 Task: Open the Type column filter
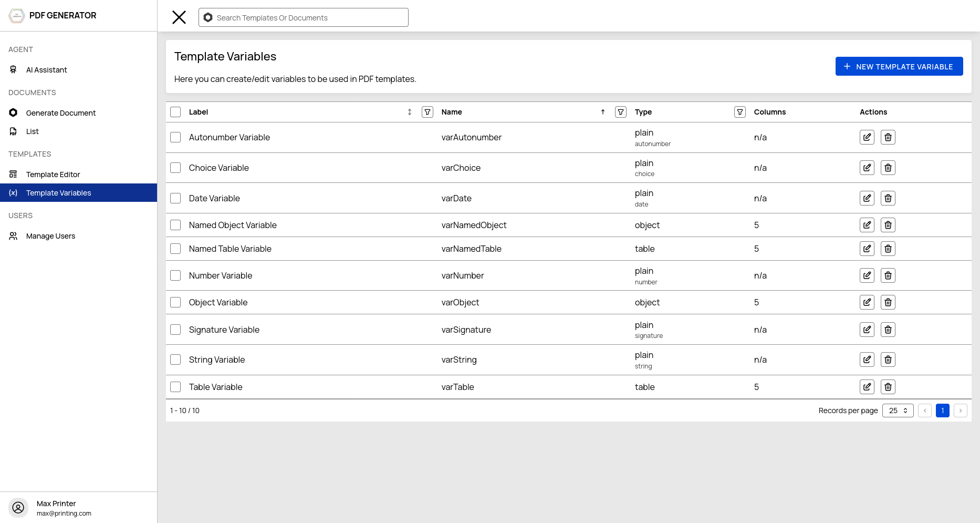click(740, 112)
